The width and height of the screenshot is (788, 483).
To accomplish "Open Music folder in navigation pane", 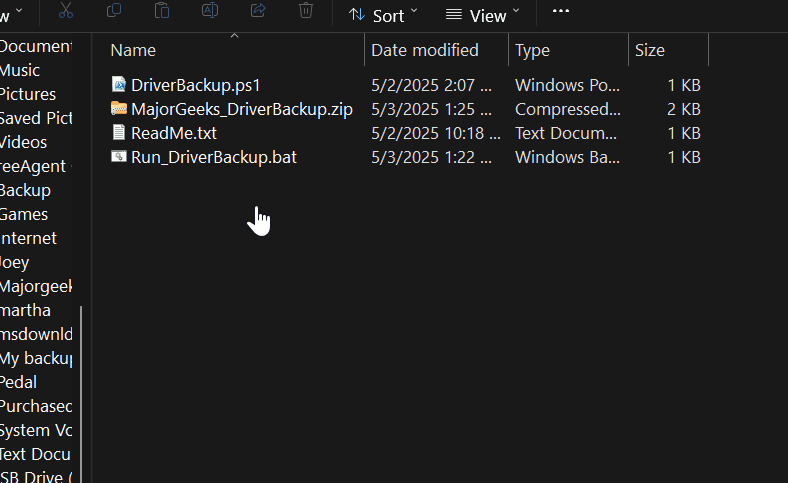I will 20,70.
